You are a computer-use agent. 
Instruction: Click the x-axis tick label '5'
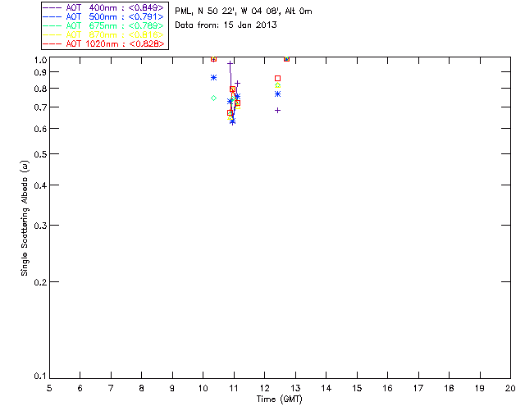point(49,389)
